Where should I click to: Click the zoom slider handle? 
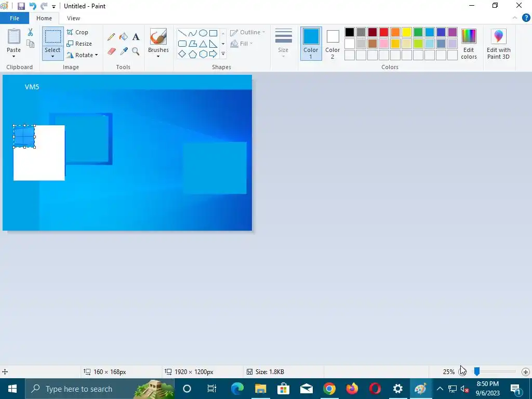coord(477,371)
